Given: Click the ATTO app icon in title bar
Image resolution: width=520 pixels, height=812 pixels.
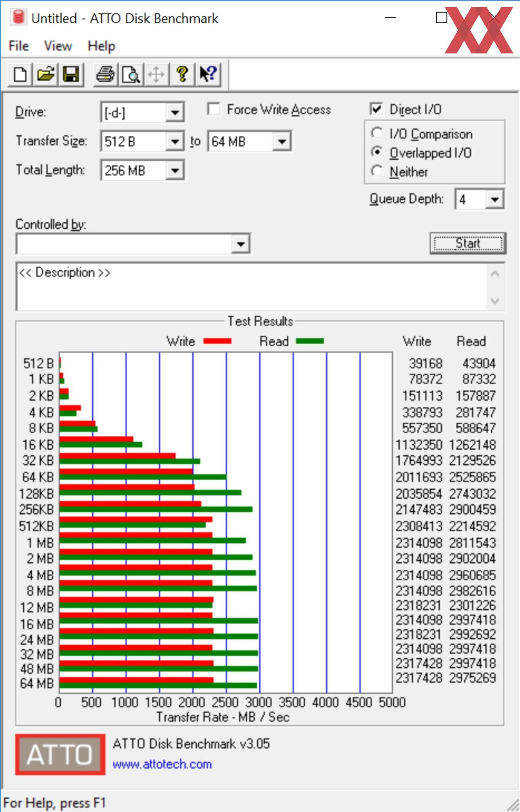Looking at the screenshot, I should click(18, 18).
